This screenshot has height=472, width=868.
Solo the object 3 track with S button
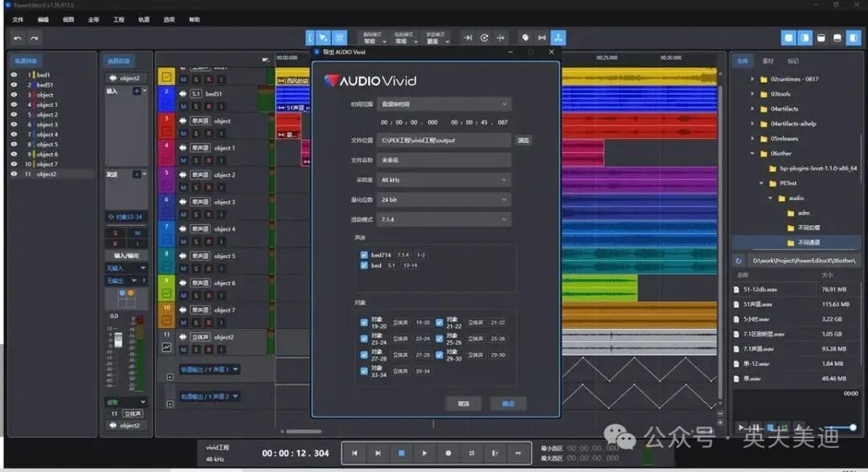[196, 215]
